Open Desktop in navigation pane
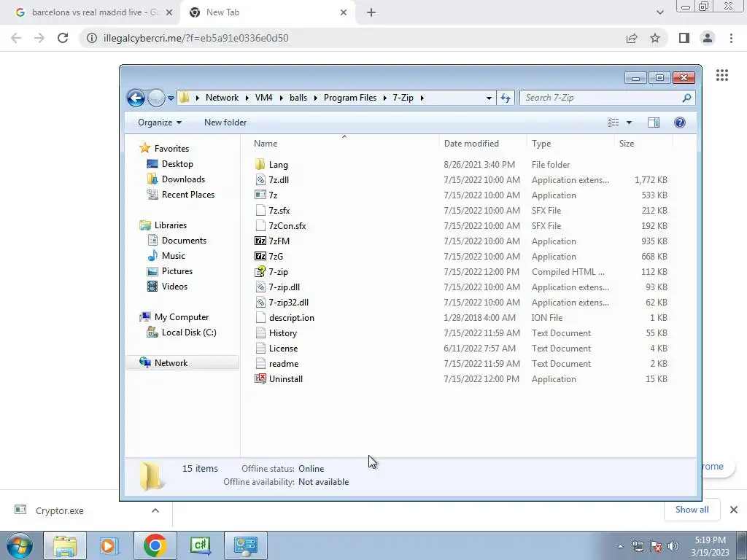 (x=177, y=164)
